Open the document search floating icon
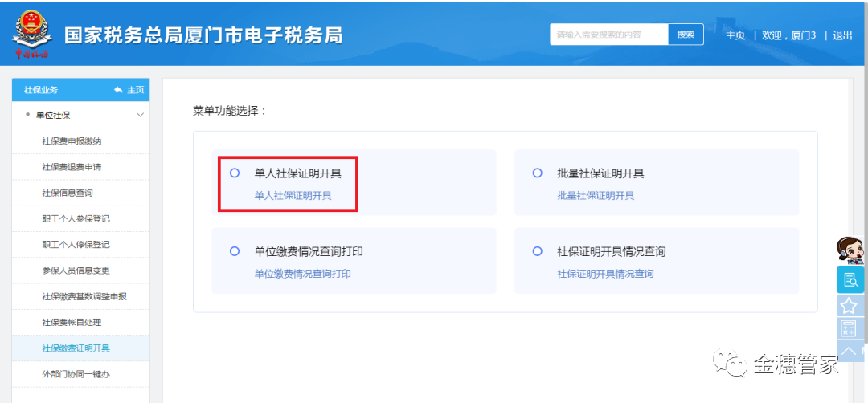Viewport: 868px width, 403px height. tap(850, 279)
